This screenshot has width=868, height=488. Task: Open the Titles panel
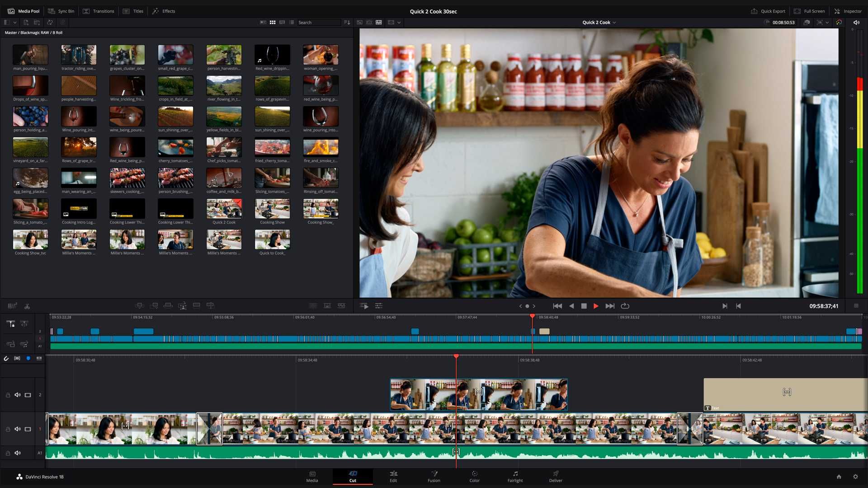click(x=133, y=11)
